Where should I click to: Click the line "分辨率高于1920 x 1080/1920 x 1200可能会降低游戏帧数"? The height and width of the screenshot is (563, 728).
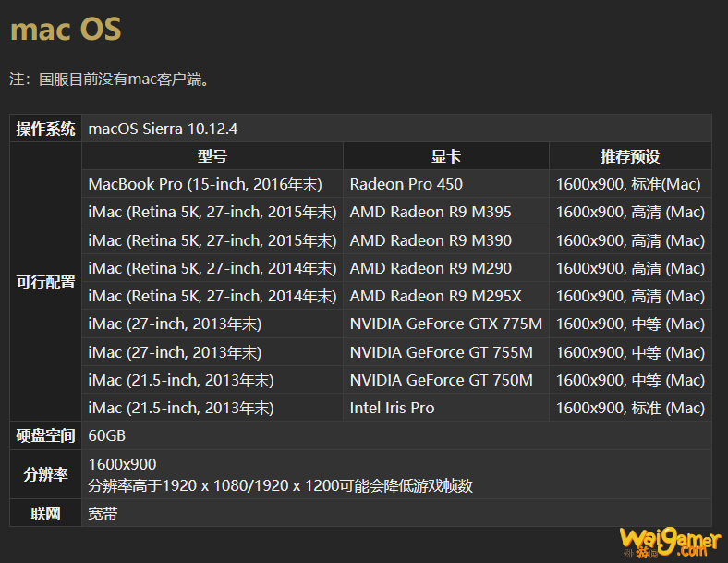281,486
